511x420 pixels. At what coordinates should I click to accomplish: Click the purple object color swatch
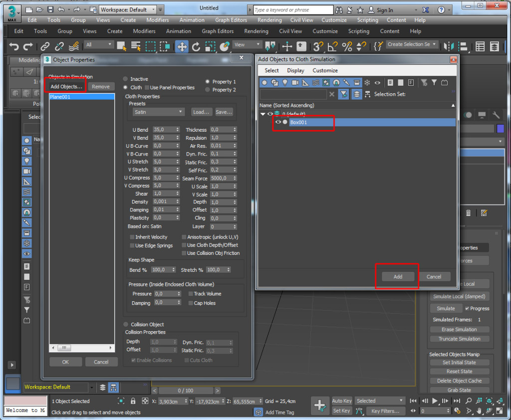click(501, 129)
